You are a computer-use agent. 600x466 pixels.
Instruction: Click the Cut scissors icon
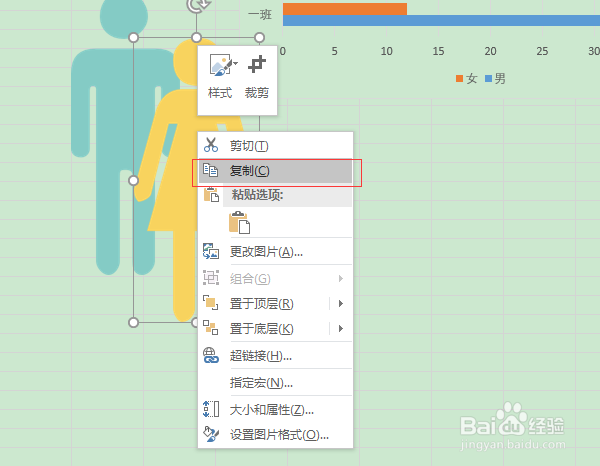[211, 145]
